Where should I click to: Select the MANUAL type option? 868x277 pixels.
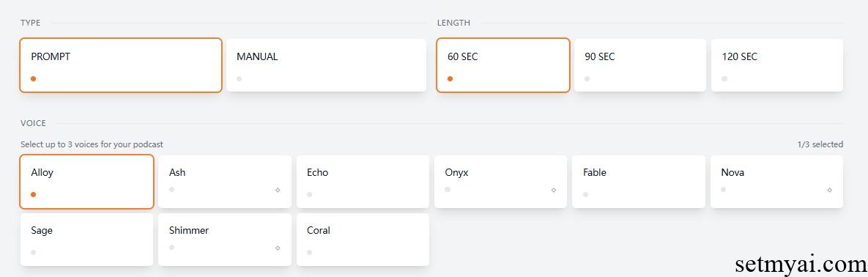327,64
